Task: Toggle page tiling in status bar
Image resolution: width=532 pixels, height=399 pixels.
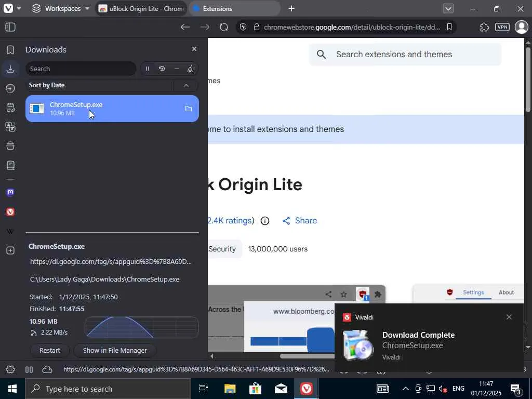Action: click(x=29, y=369)
